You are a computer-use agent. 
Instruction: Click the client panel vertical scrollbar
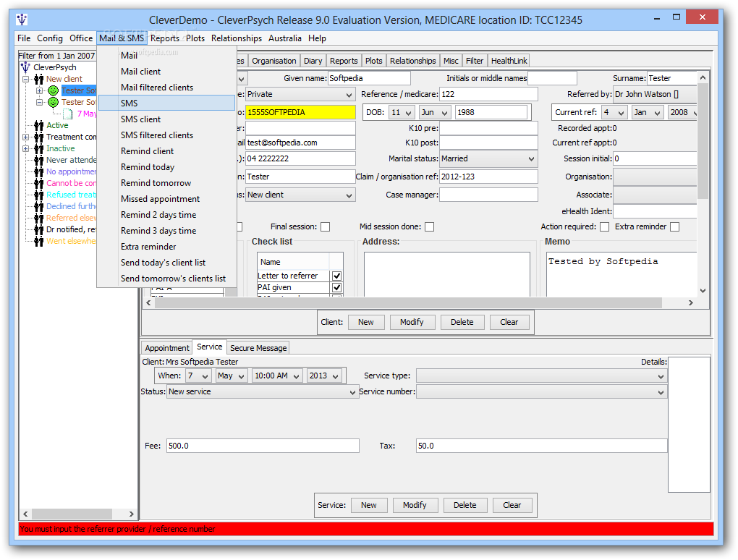click(703, 140)
